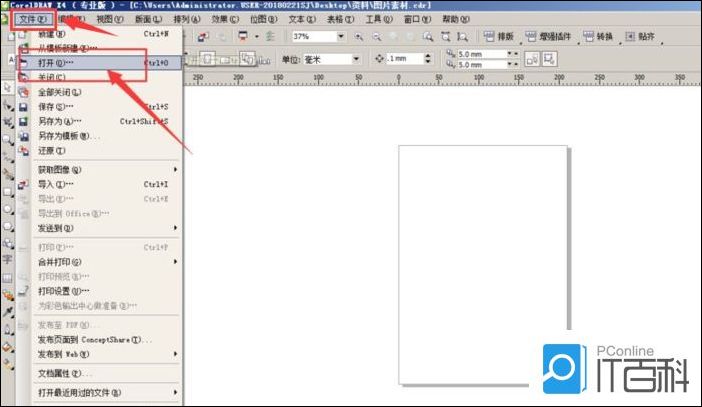Open the 文件 (File) menu
The height and width of the screenshot is (407, 702).
click(x=33, y=19)
